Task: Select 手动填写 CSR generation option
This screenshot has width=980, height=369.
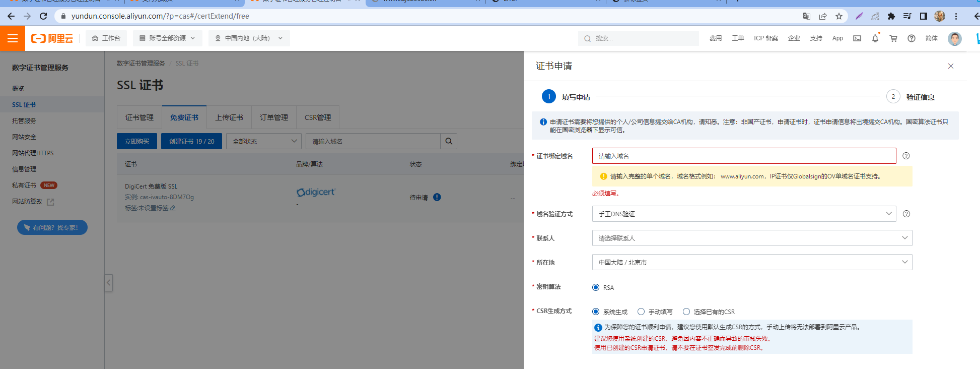Action: 641,312
